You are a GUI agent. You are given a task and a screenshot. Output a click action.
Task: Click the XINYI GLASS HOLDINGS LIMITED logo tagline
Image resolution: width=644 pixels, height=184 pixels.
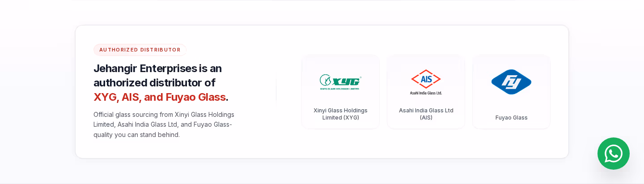pyautogui.click(x=340, y=89)
